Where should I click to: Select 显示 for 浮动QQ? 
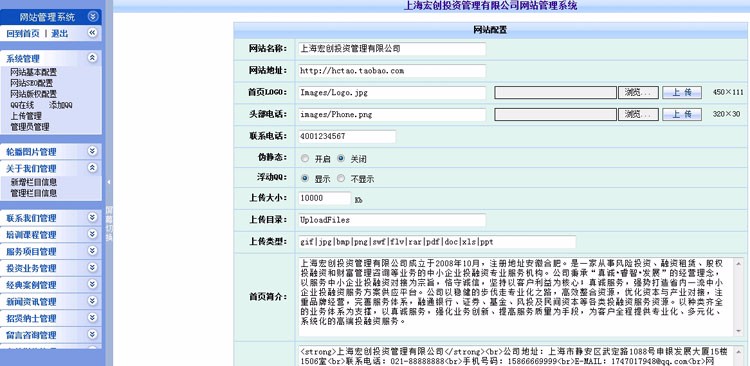pyautogui.click(x=305, y=178)
